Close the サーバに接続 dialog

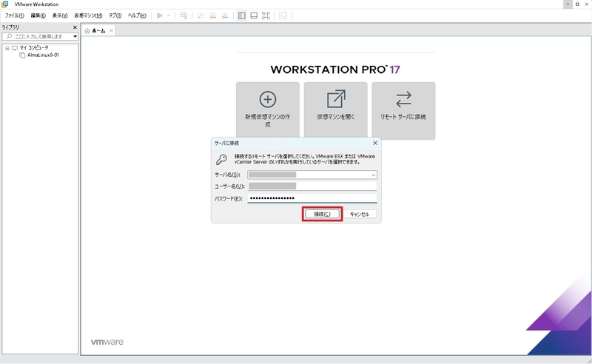tap(375, 143)
